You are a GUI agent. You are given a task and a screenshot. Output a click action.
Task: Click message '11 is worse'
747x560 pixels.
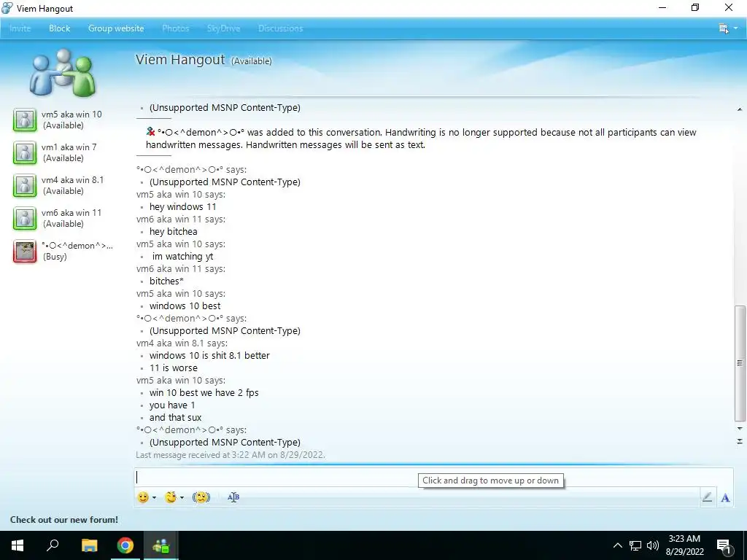[x=174, y=367]
